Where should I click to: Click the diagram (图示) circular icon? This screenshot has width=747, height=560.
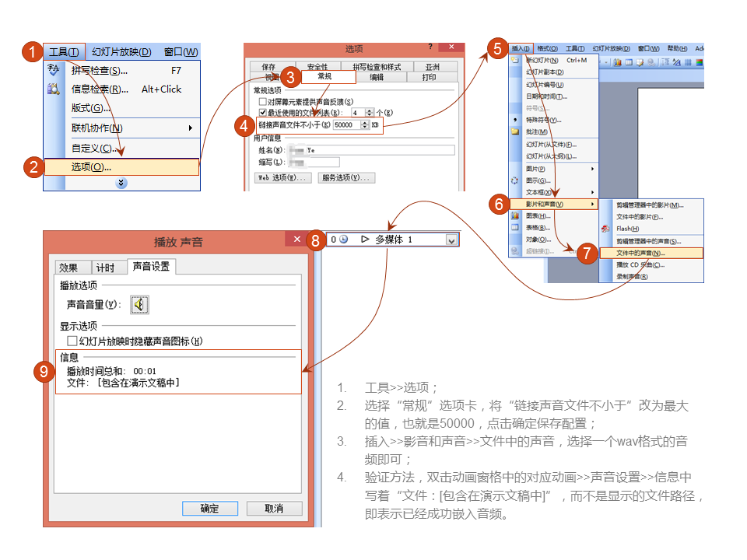(514, 180)
